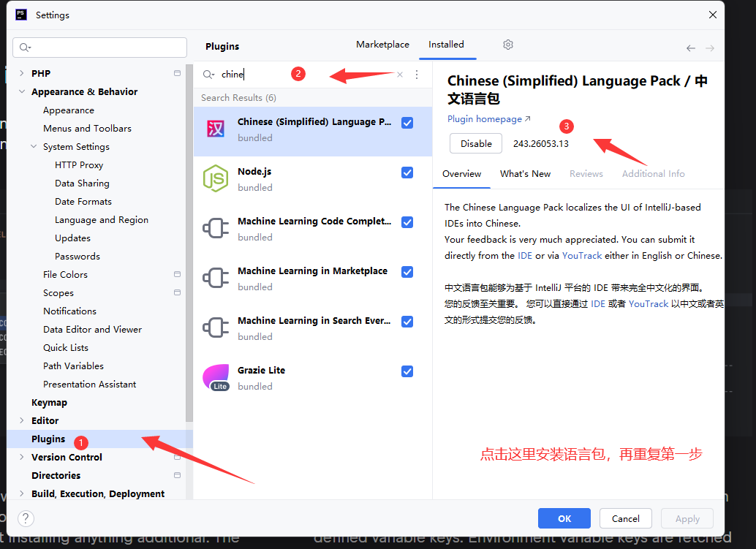Screen dimensions: 756x549
Task: Open the YouTrack link in English description
Action: (582, 255)
